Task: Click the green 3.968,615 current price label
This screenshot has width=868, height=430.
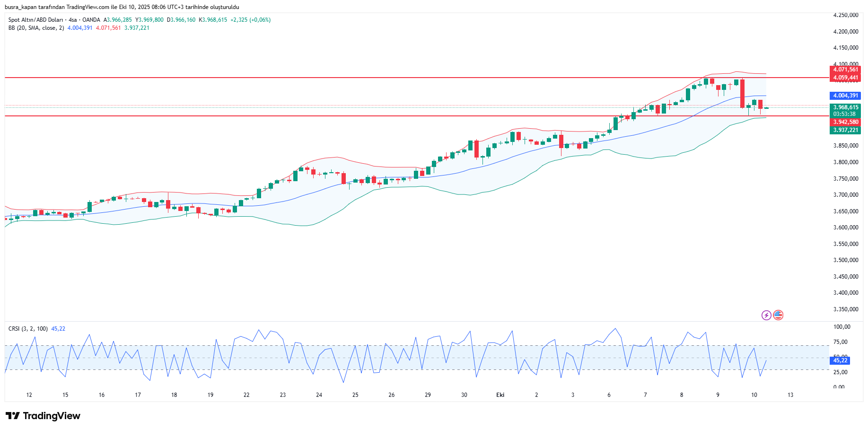Action: (x=845, y=108)
